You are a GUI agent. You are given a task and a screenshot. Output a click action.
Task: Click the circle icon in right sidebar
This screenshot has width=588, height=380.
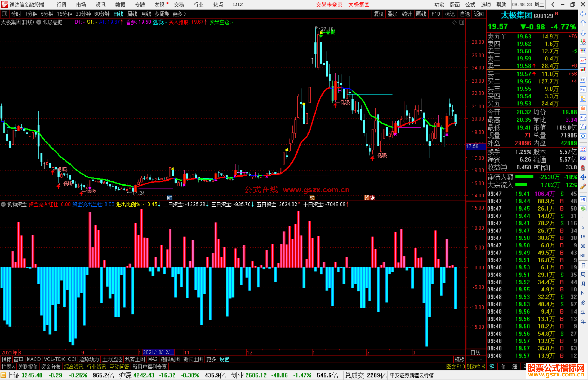click(583, 136)
